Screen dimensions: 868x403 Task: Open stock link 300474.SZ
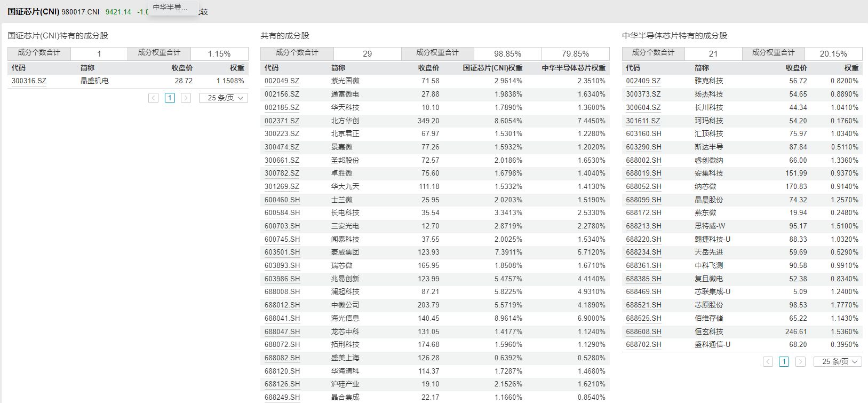point(282,147)
